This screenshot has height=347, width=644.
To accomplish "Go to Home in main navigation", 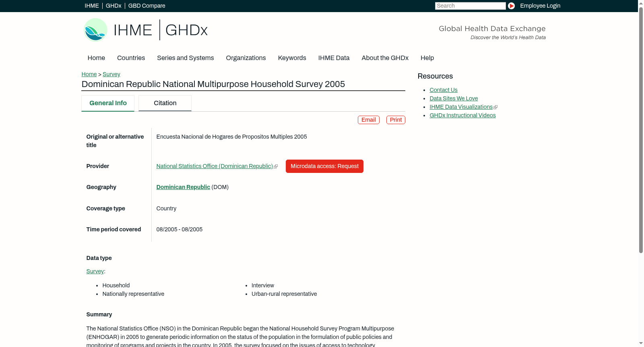I will click(x=96, y=58).
